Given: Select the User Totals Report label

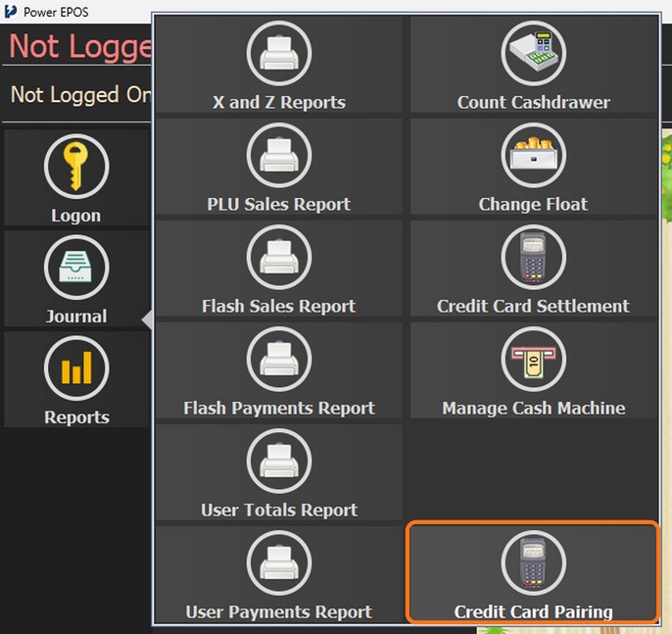Looking at the screenshot, I should click(279, 511).
